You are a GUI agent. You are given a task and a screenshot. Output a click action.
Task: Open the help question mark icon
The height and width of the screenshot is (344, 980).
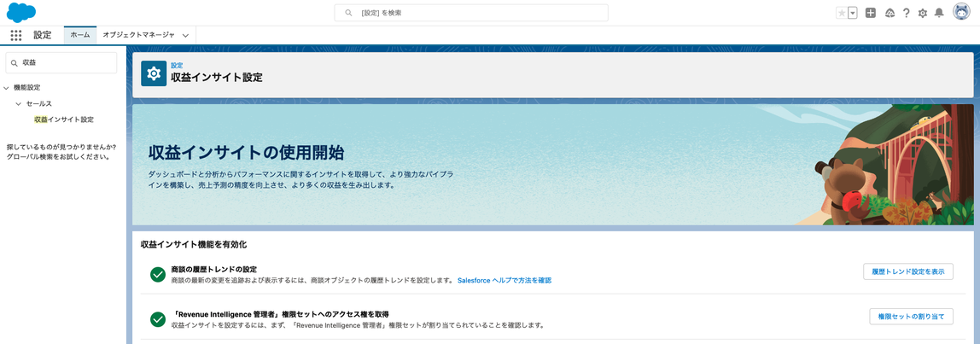907,13
